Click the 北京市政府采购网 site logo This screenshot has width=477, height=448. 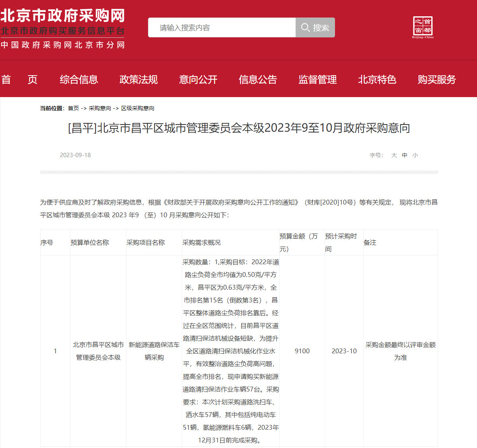63,15
